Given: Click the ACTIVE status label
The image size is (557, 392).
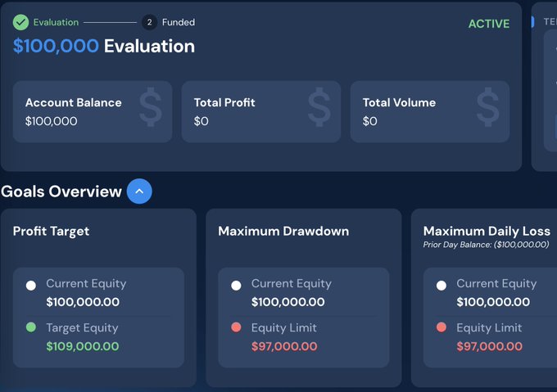Looking at the screenshot, I should (x=489, y=24).
